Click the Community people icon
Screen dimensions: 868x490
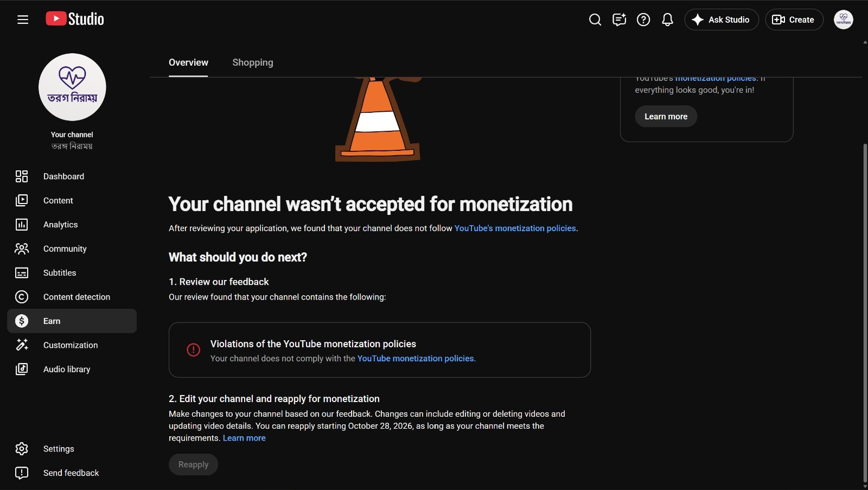22,249
